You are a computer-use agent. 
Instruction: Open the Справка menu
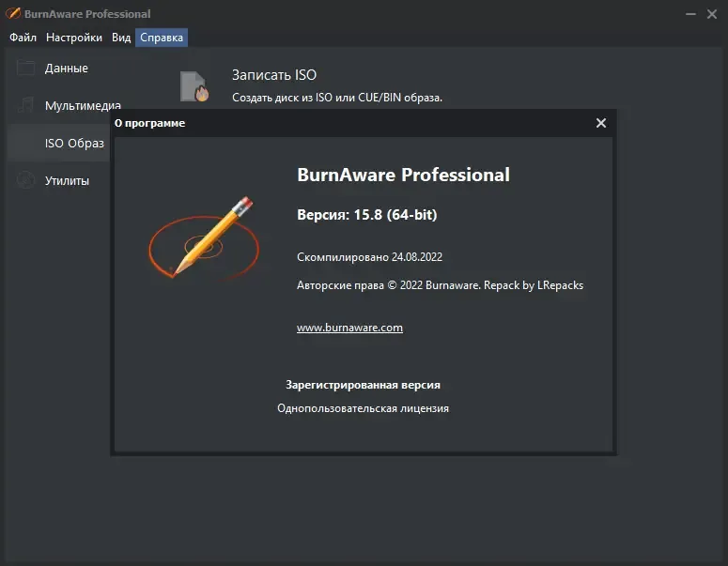pyautogui.click(x=162, y=38)
